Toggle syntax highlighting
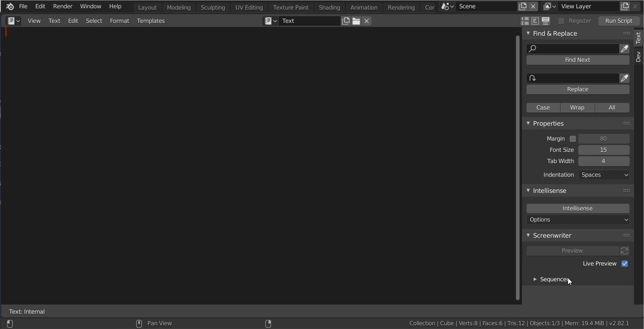The height and width of the screenshot is (329, 644). 546,21
